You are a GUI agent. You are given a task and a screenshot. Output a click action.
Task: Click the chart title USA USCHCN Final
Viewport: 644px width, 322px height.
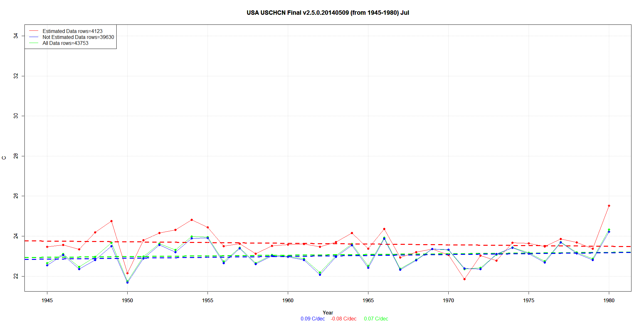pos(328,13)
